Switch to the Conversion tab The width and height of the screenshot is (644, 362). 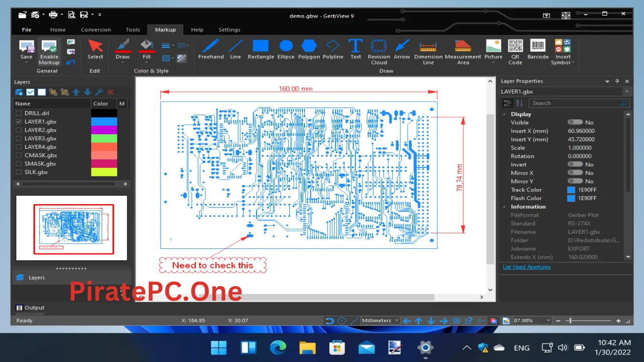click(96, 30)
